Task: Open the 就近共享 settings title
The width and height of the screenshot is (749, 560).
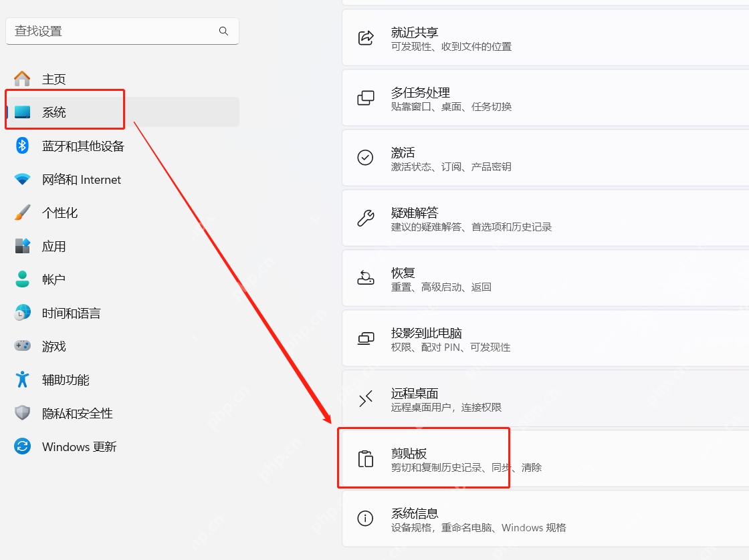Action: click(415, 33)
